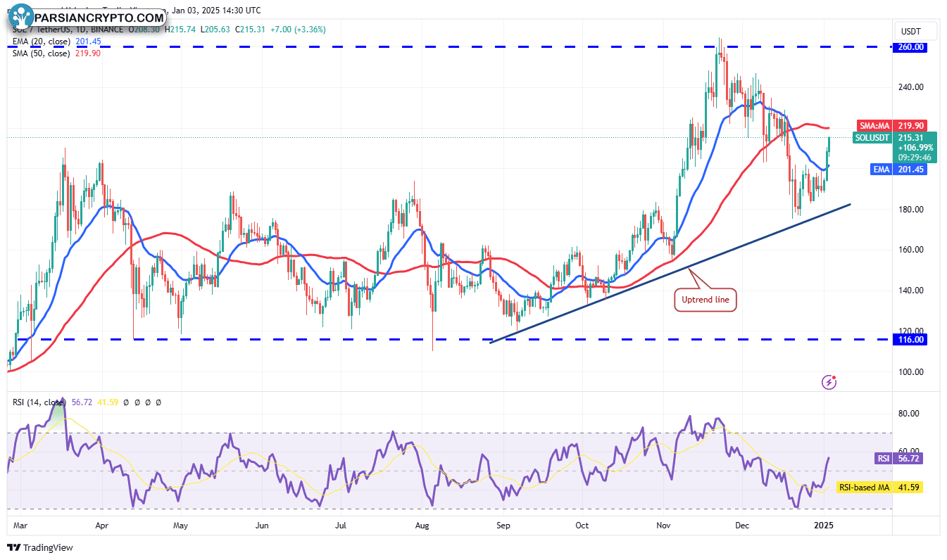
Task: Click the 140.00 price axis label
Action: (x=911, y=291)
